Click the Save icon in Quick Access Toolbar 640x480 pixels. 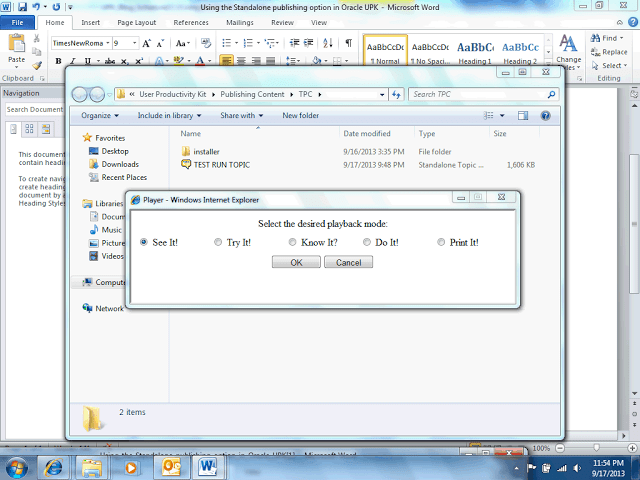point(22,7)
